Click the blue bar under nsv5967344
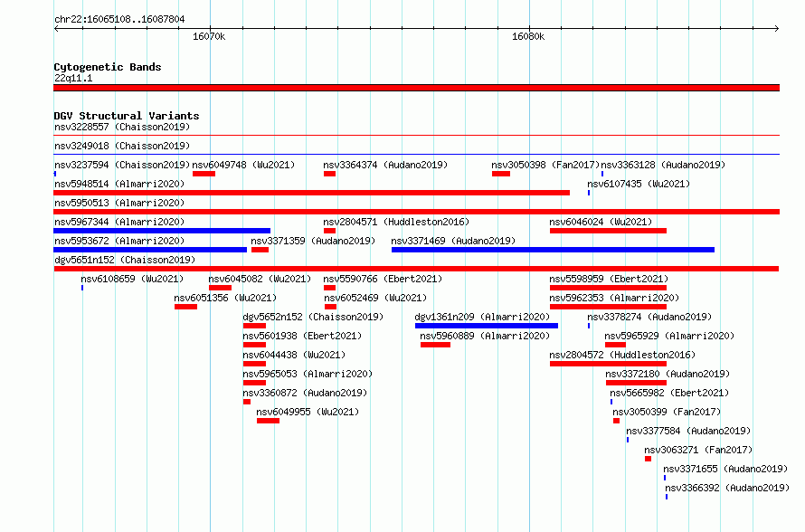This screenshot has height=532, width=805. 162,231
